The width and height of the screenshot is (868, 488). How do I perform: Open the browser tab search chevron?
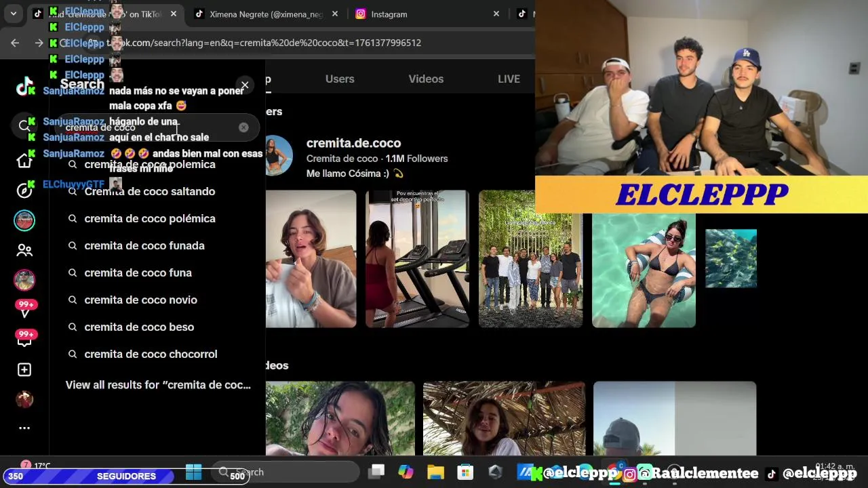point(13,14)
